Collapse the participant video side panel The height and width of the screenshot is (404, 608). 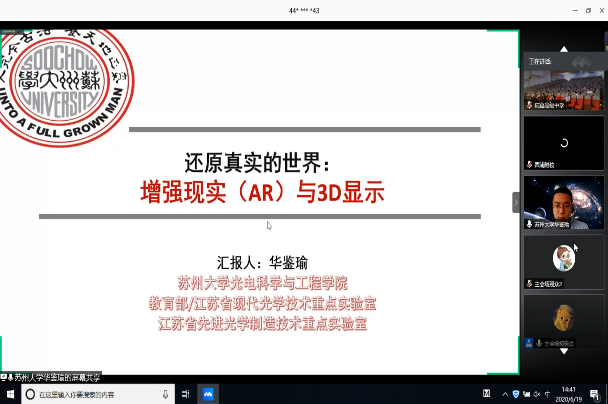click(516, 202)
